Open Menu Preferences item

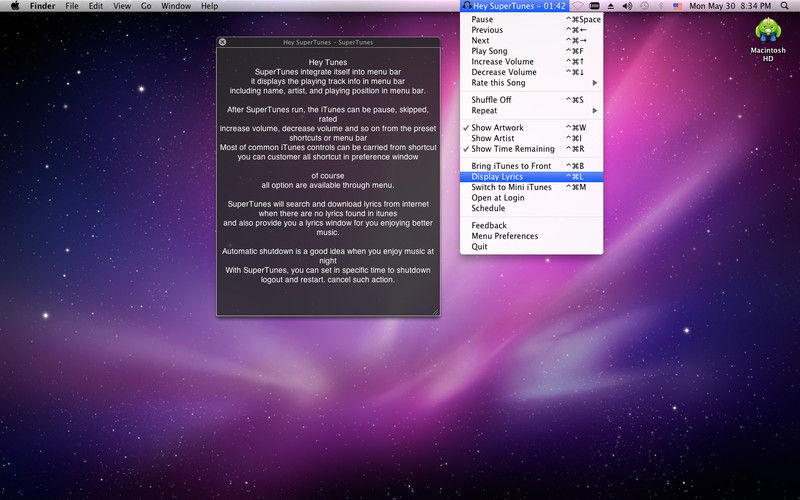pyautogui.click(x=531, y=236)
